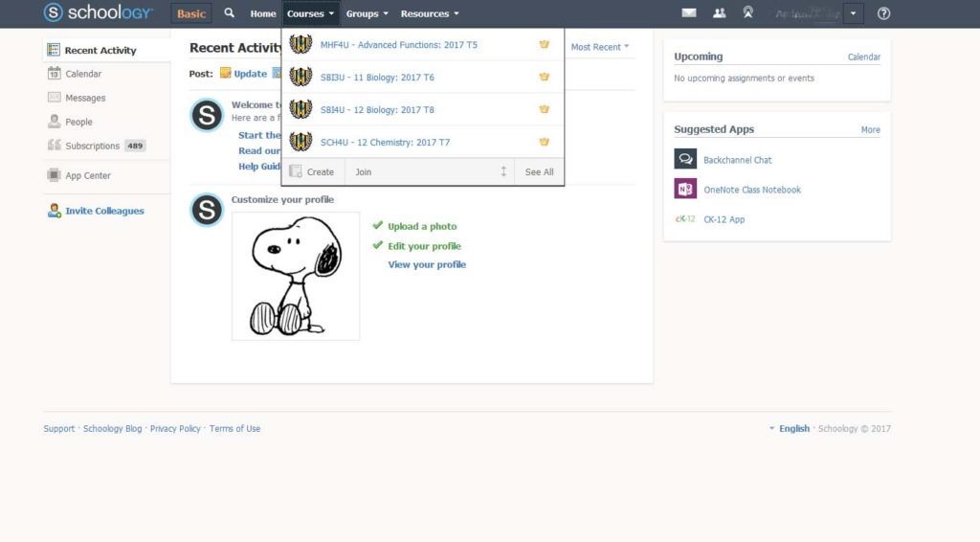Click the MHF4U course crest icon
This screenshot has width=980, height=542.
pyautogui.click(x=301, y=44)
